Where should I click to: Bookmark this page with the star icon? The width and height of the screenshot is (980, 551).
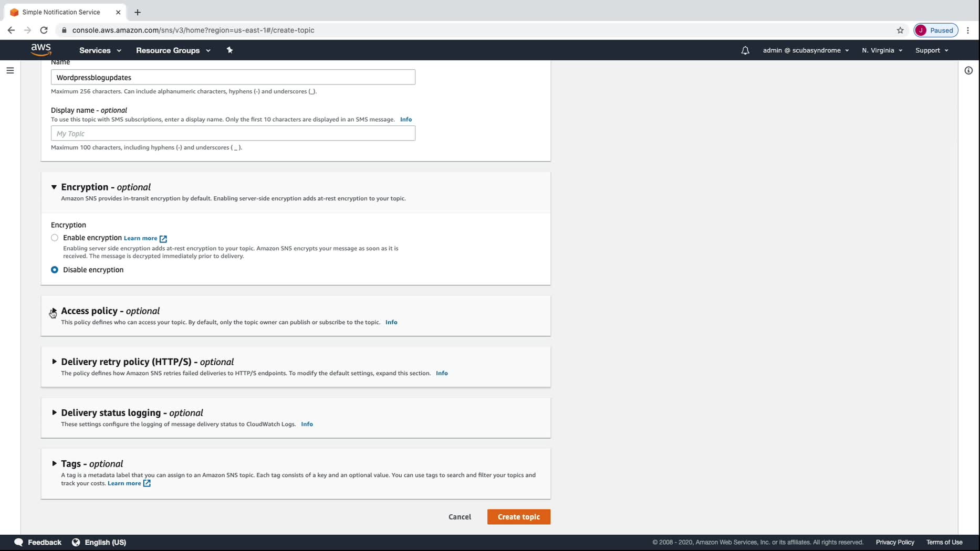(x=900, y=30)
